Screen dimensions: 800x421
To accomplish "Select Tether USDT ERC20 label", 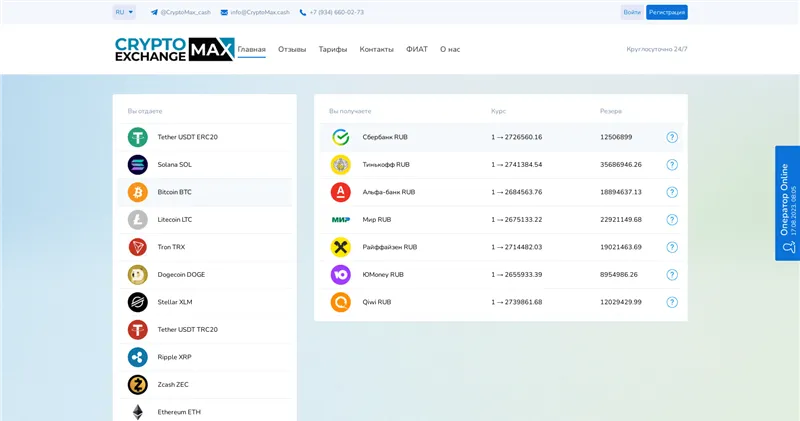I will tap(187, 137).
